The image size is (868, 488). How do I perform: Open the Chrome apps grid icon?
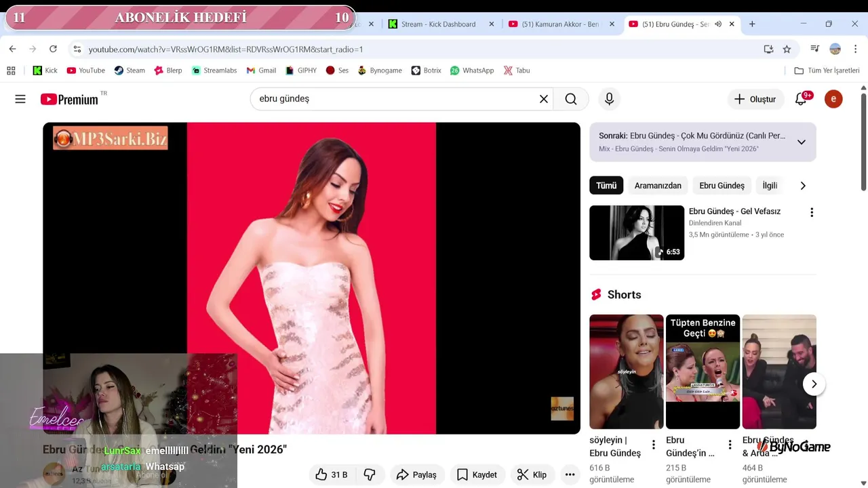click(11, 70)
